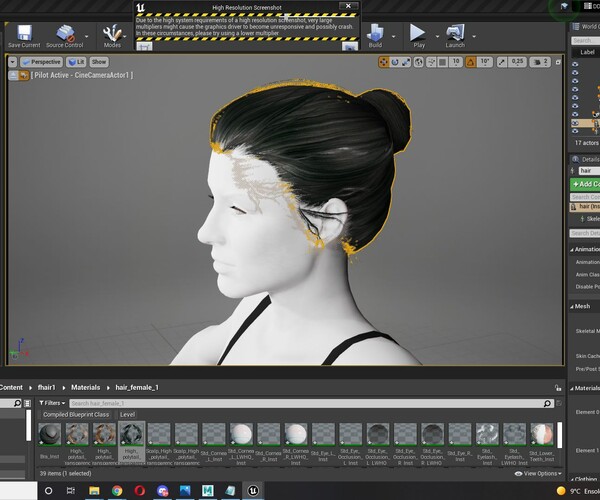
Task: Open the Filters dropdown in Content Browser
Action: click(52, 403)
